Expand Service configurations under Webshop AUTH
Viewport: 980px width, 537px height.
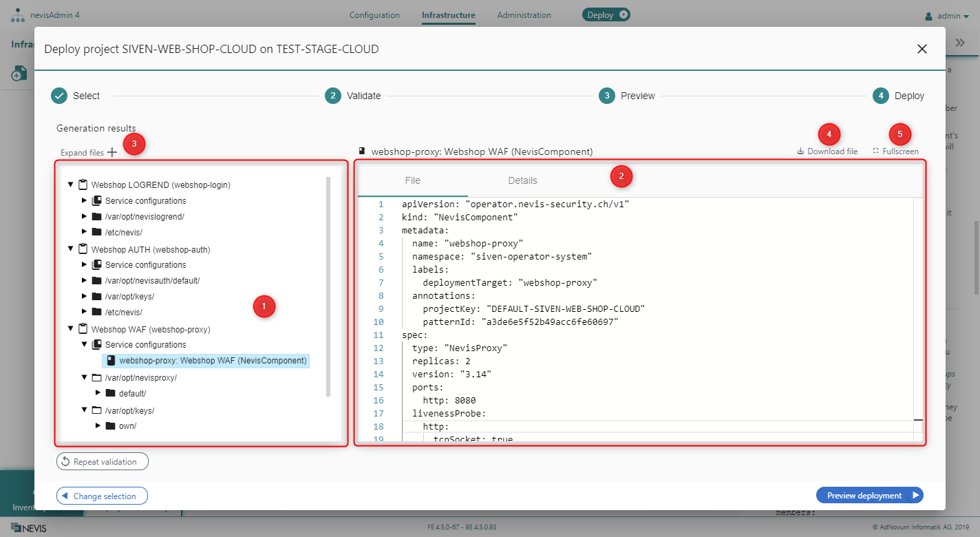click(84, 265)
